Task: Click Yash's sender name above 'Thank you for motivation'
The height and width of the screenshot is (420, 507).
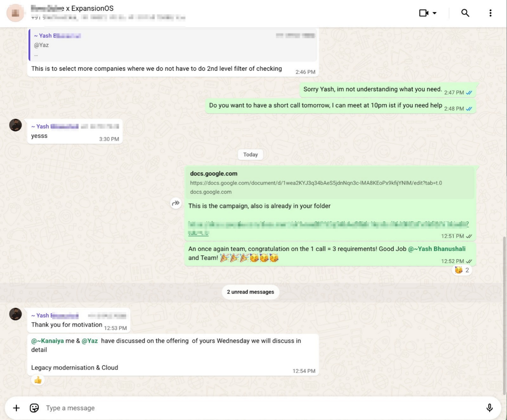Action: pyautogui.click(x=55, y=315)
